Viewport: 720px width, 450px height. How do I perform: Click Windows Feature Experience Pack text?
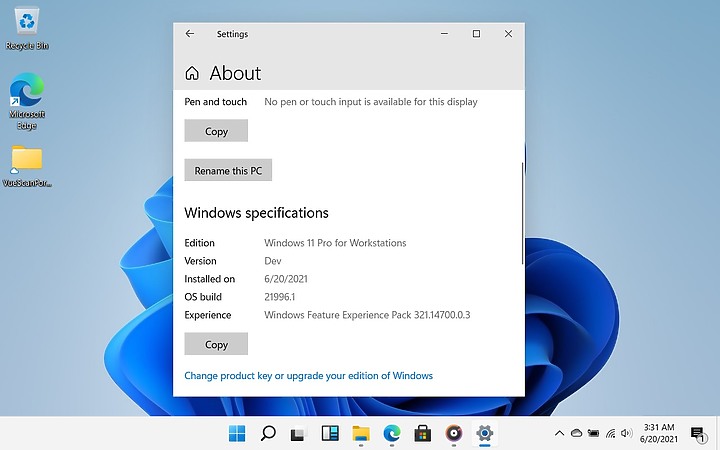tap(367, 315)
